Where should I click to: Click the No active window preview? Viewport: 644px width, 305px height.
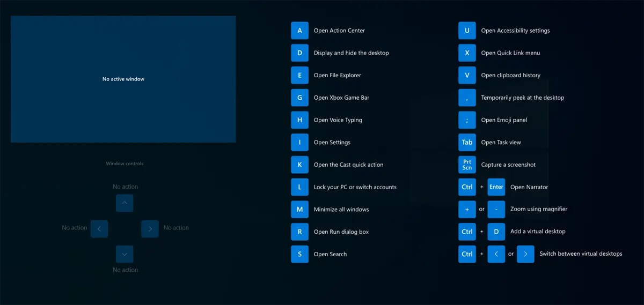pos(123,79)
